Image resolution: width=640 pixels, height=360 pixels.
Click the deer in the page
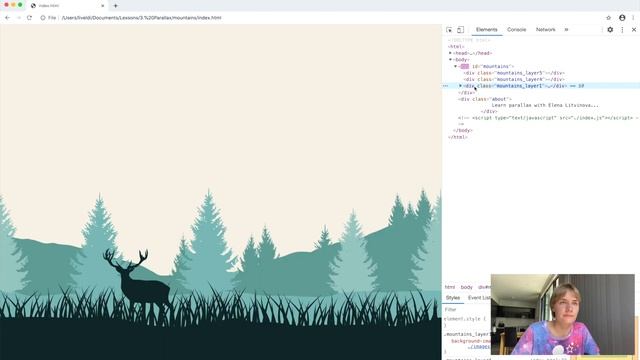point(138,282)
